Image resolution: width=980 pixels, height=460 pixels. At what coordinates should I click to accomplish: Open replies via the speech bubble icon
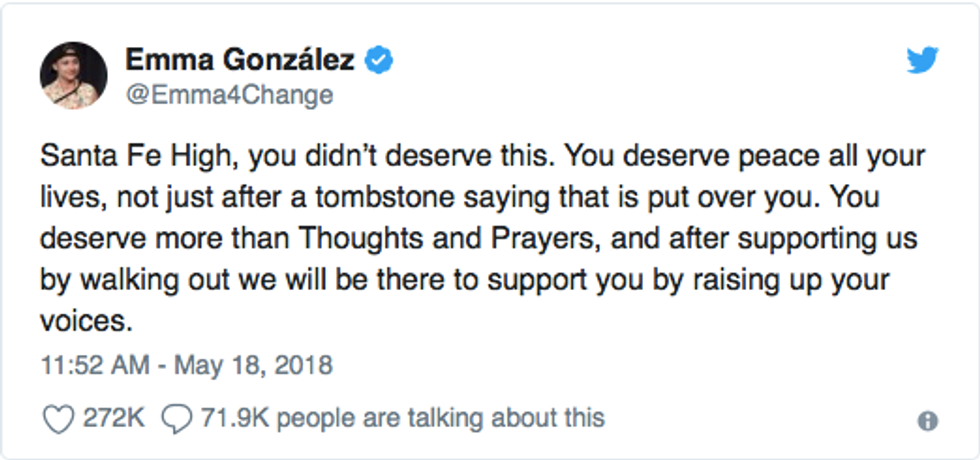click(x=176, y=417)
